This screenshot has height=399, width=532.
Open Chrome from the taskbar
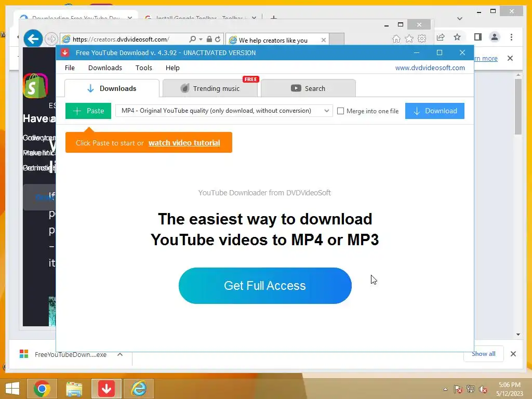[42, 389]
